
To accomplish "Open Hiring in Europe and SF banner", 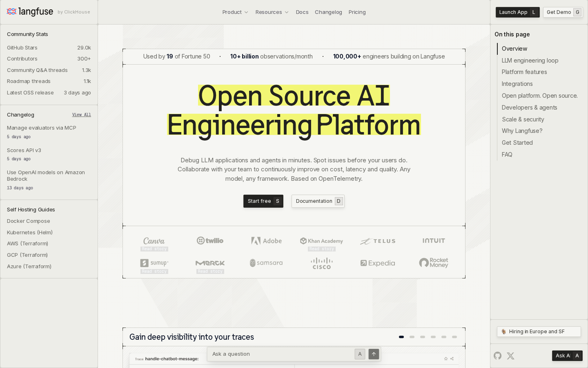I will [x=539, y=332].
